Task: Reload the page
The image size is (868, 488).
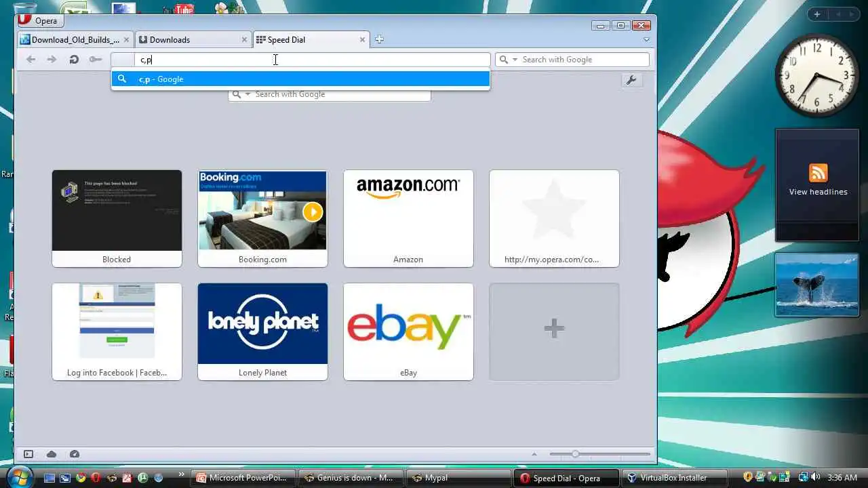Action: [x=74, y=60]
